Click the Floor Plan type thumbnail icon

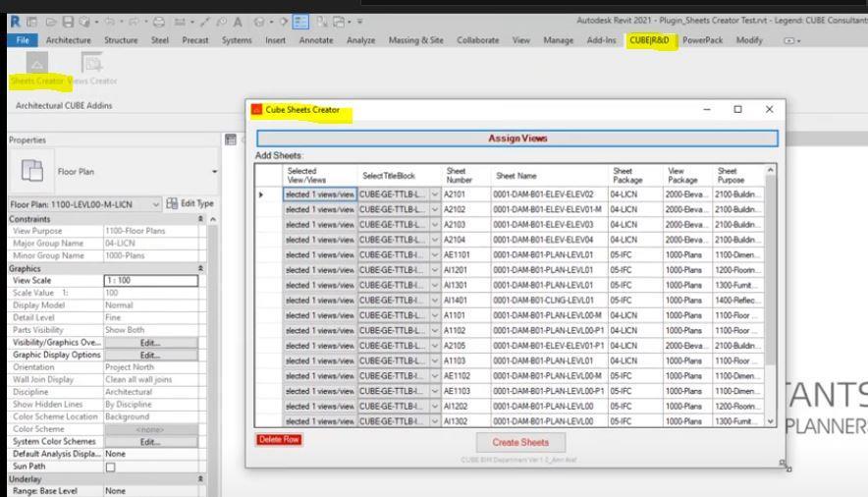click(x=31, y=171)
